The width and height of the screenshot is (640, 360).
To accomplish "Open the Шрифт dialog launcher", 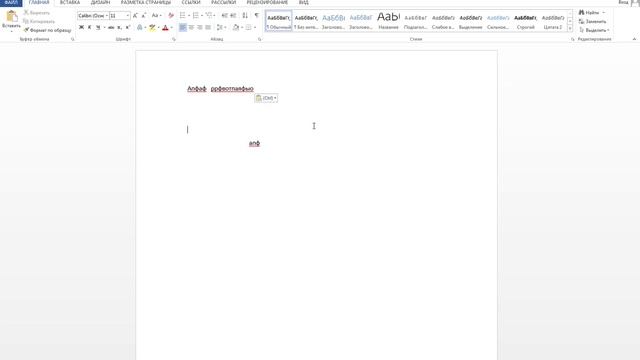I will click(174, 39).
